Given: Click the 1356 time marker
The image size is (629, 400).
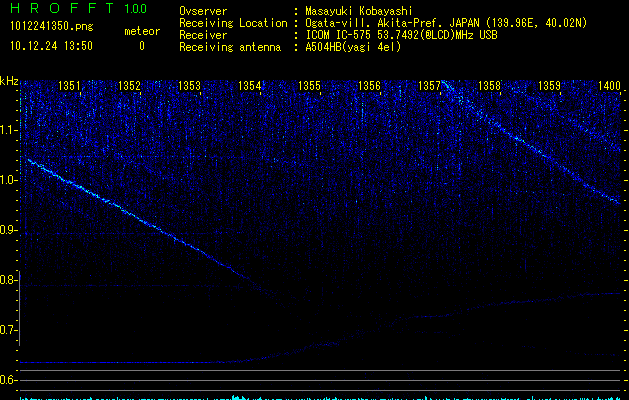Looking at the screenshot, I should click(x=369, y=86).
